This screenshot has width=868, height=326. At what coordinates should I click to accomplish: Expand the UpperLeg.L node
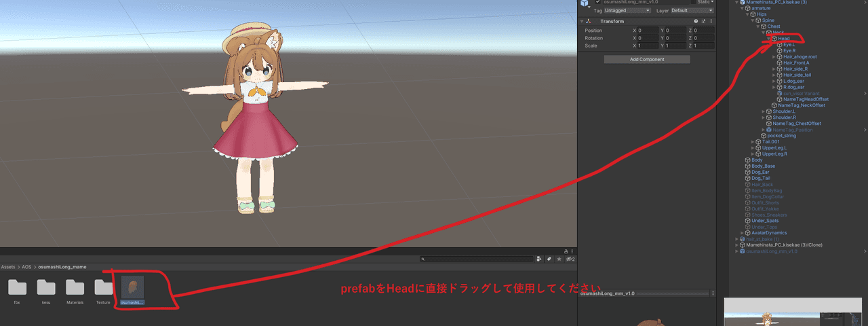753,148
